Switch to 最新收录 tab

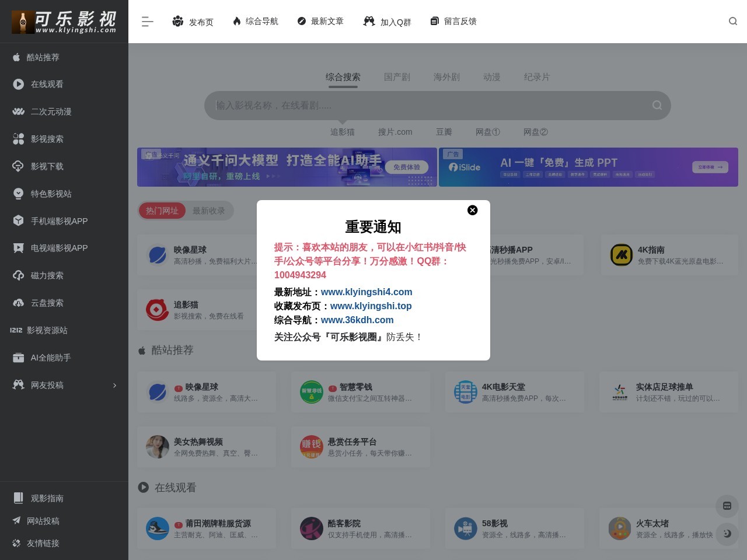tap(209, 211)
